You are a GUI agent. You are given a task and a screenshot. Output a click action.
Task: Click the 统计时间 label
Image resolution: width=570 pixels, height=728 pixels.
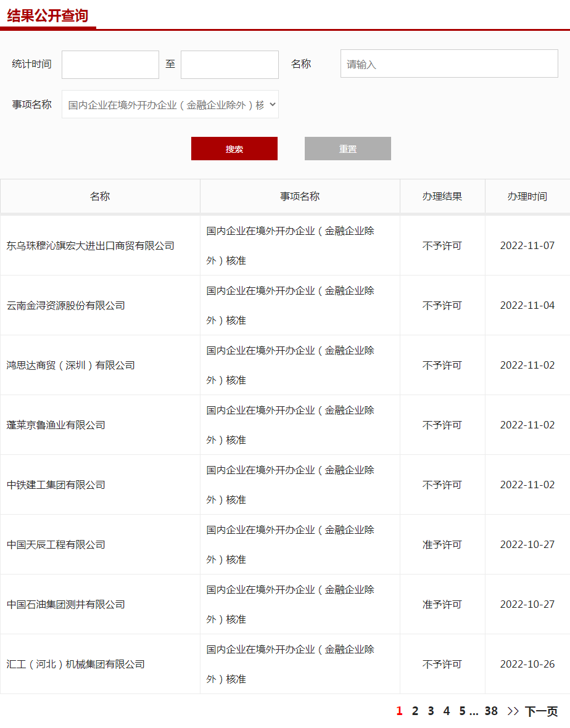31,64
